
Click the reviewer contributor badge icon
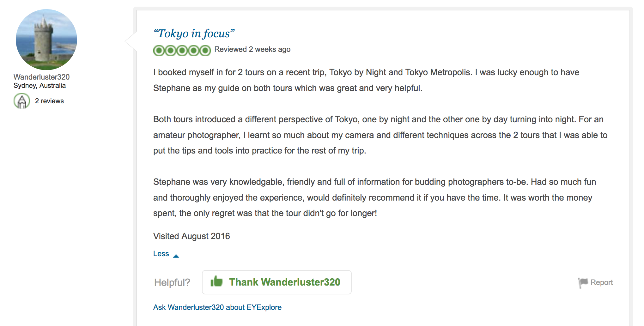(22, 101)
